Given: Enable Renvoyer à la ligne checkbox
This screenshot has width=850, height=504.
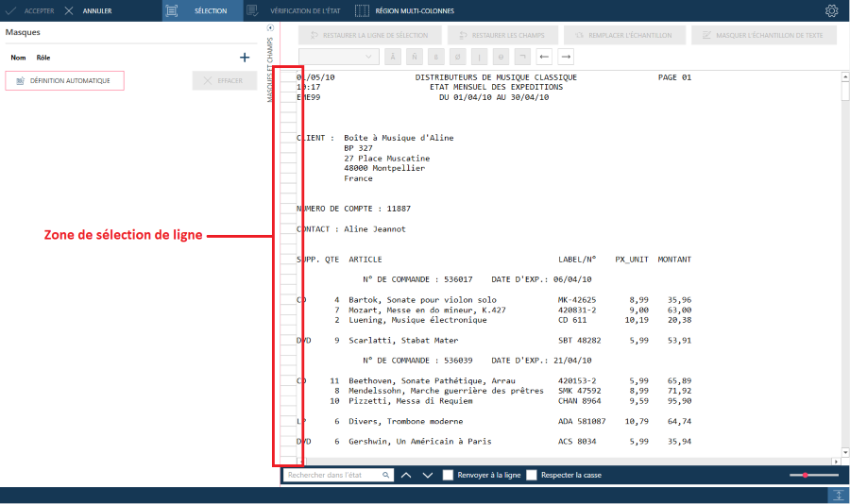Looking at the screenshot, I should click(448, 476).
